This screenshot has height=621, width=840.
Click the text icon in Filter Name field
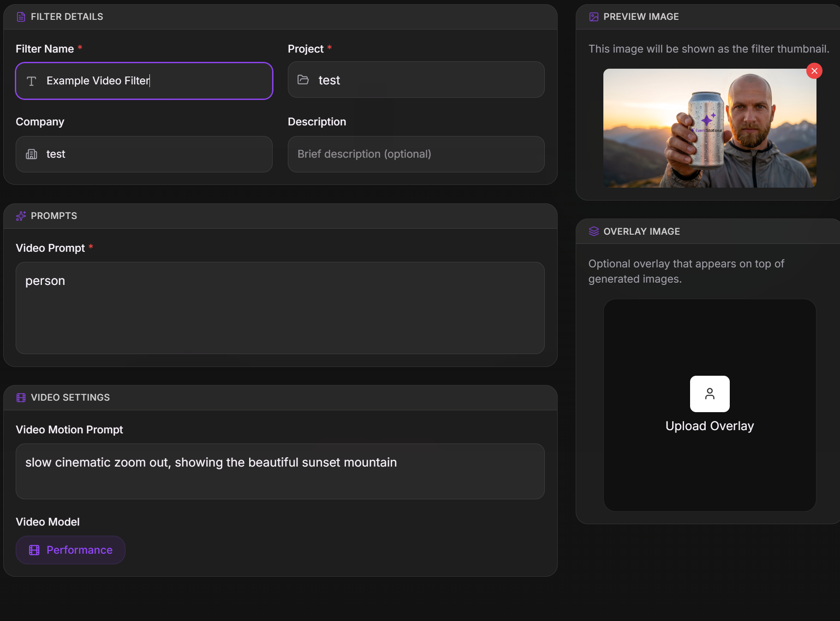[x=31, y=81]
